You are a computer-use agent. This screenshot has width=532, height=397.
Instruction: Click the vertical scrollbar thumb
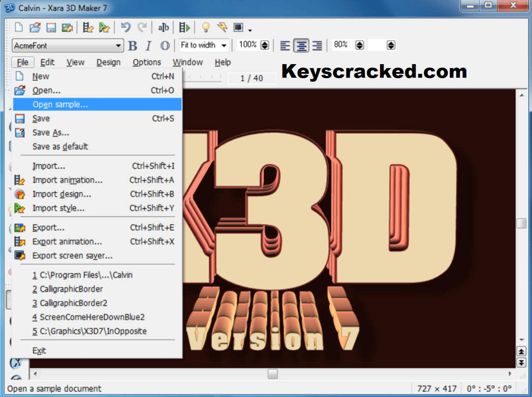(521, 223)
